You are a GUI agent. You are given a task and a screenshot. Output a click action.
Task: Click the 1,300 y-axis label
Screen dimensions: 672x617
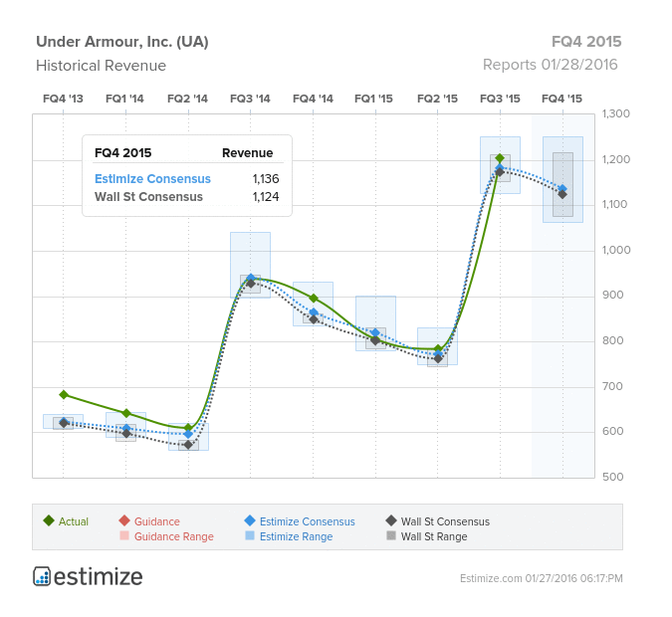616,113
